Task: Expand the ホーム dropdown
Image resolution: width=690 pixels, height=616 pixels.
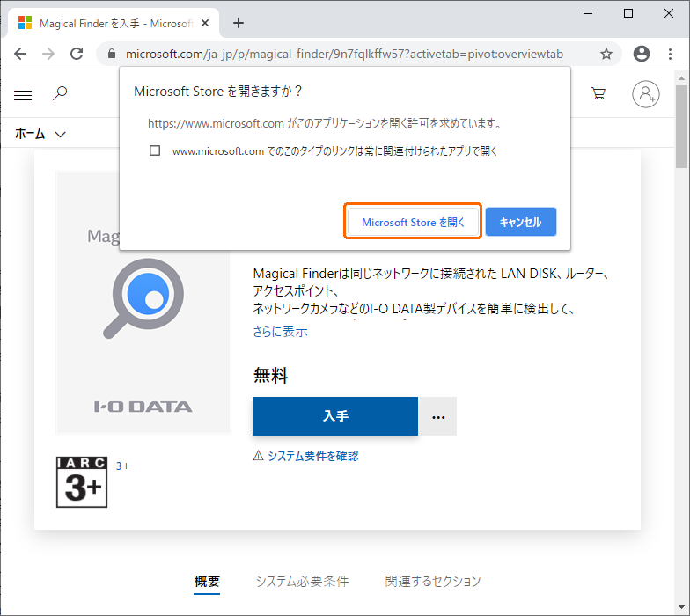Action: click(x=40, y=134)
